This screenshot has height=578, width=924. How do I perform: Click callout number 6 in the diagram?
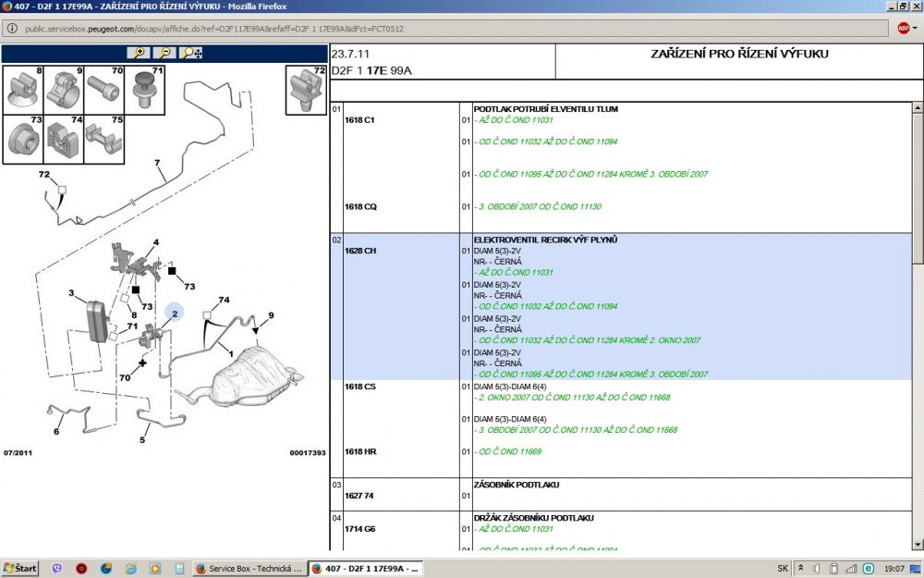(x=56, y=431)
